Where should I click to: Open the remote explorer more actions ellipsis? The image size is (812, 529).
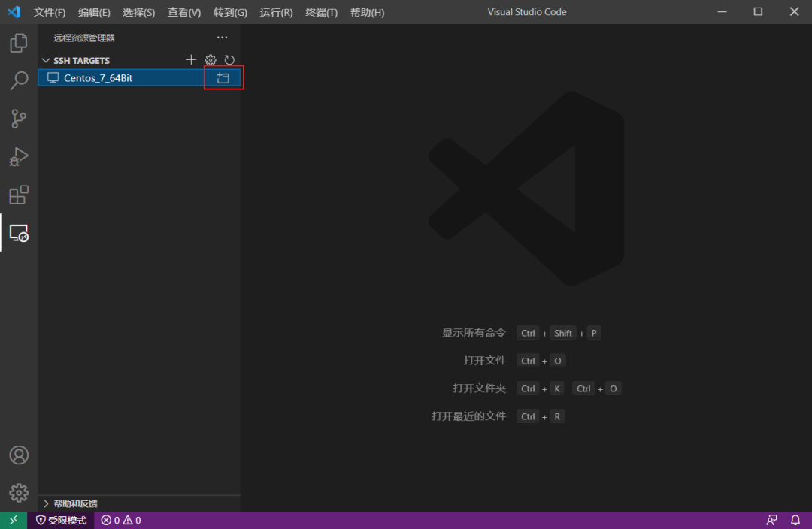222,38
